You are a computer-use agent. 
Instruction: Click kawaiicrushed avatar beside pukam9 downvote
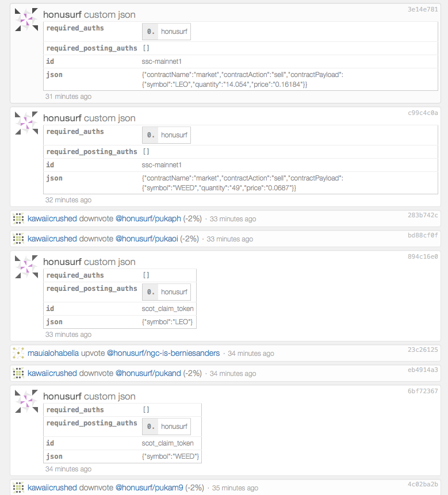click(18, 488)
